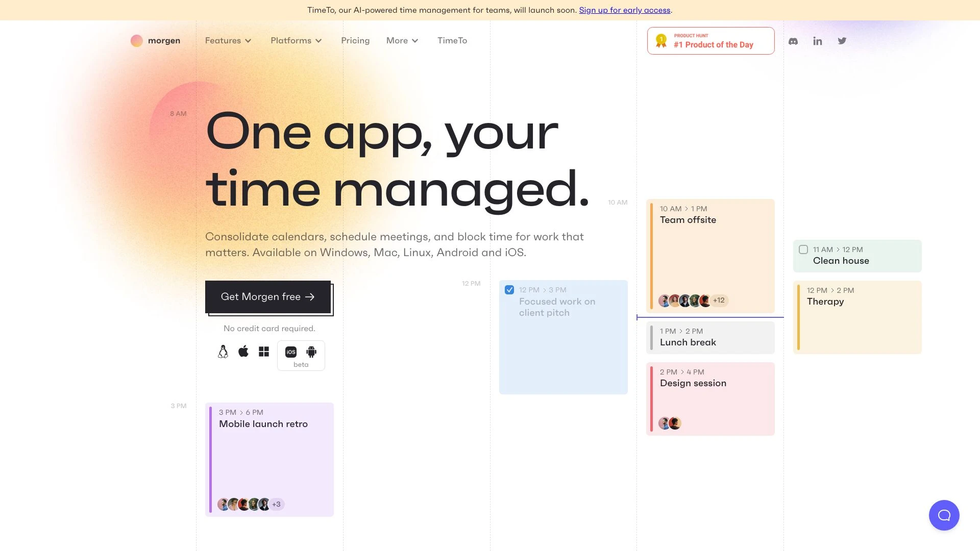Expand the More dropdown menu
980x551 pixels.
(402, 40)
